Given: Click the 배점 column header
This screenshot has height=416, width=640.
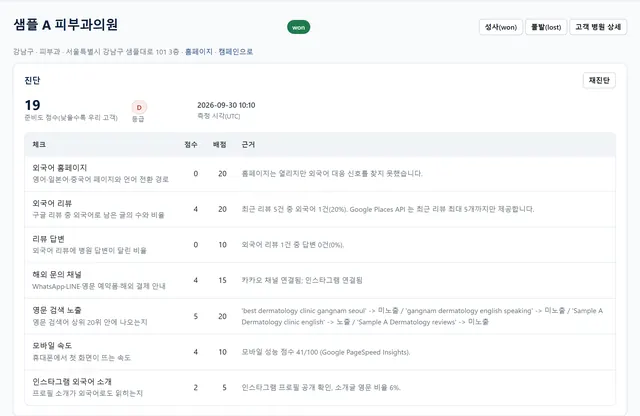Looking at the screenshot, I should 220,145.
